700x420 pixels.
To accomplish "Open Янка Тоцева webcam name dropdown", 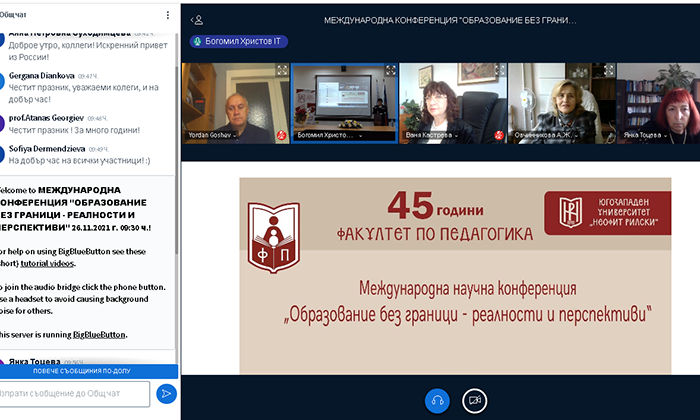I will point(645,135).
